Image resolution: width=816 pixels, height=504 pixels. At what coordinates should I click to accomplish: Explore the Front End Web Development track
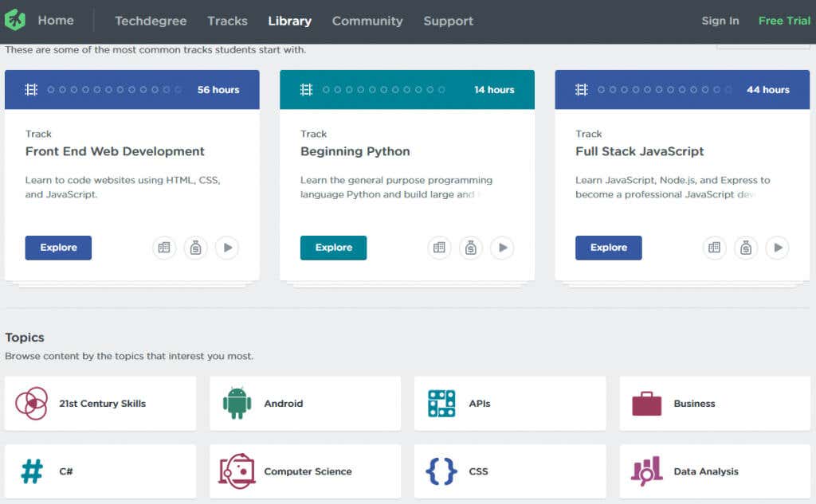click(58, 248)
